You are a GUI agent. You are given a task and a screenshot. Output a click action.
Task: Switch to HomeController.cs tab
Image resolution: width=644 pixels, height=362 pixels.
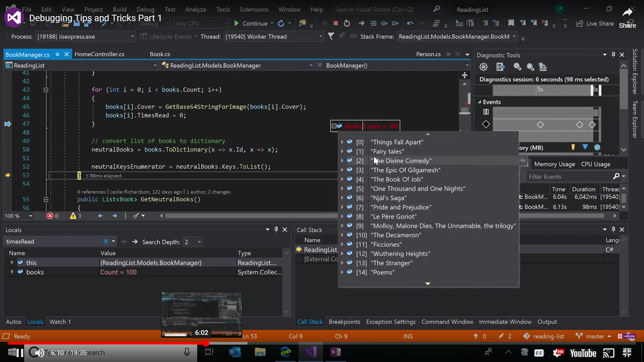99,54
